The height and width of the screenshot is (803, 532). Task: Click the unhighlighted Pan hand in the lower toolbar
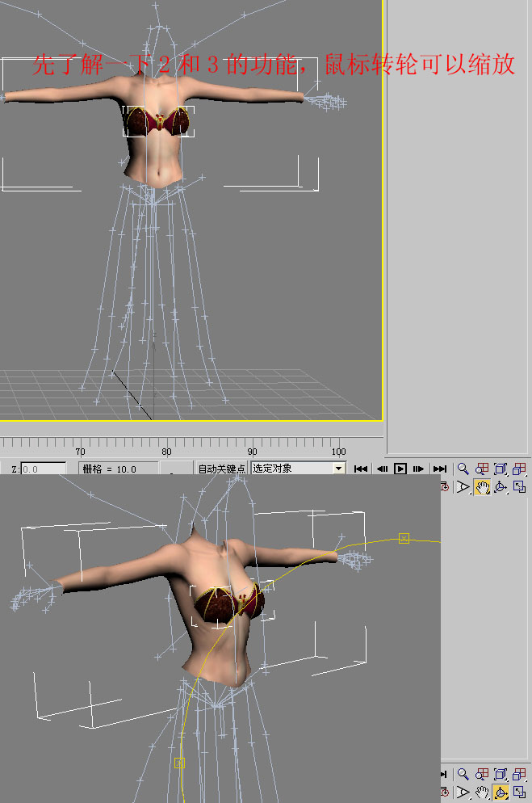[482, 792]
